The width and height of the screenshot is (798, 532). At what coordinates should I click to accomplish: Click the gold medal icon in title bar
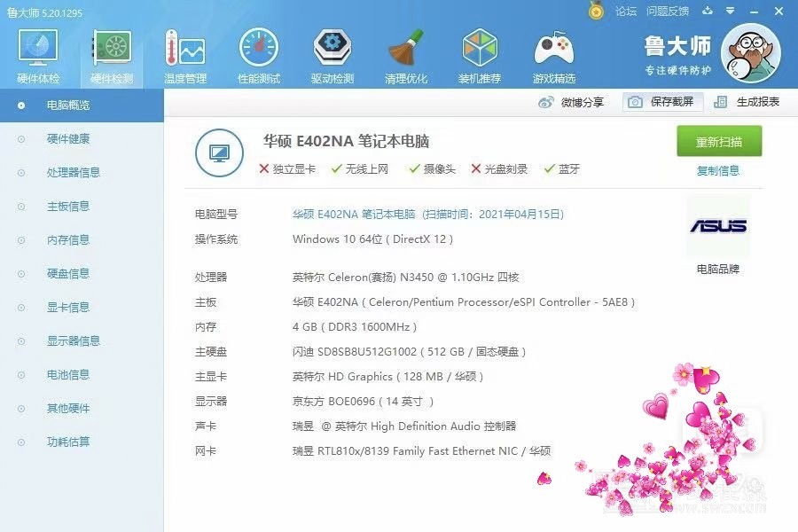(597, 12)
